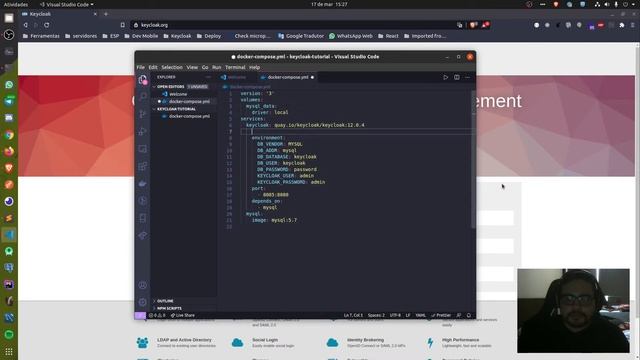The height and width of the screenshot is (360, 640).
Task: Click 'LDAP and Active Directory' on Keycloak page
Action: [184, 340]
